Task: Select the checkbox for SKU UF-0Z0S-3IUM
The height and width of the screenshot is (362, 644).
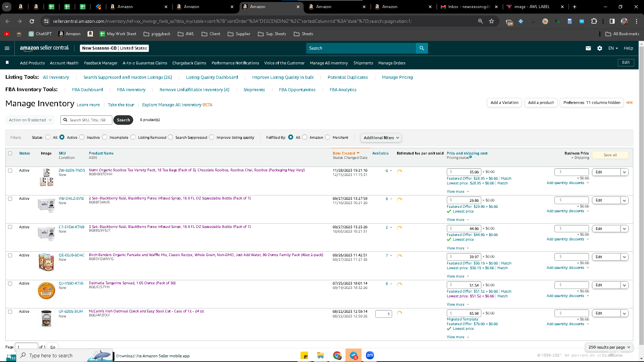Action: click(x=10, y=312)
